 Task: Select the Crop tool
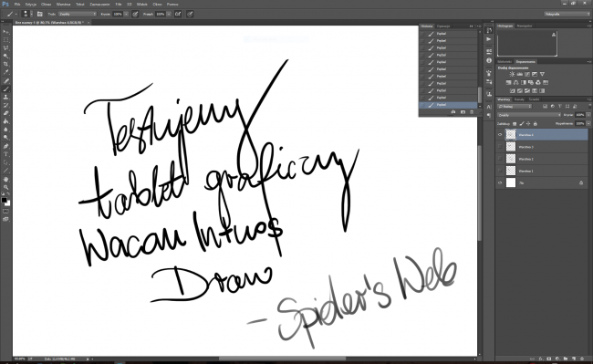(5, 64)
